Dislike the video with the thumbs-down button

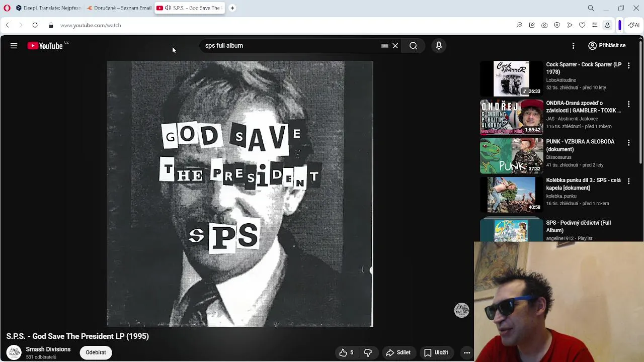368,352
